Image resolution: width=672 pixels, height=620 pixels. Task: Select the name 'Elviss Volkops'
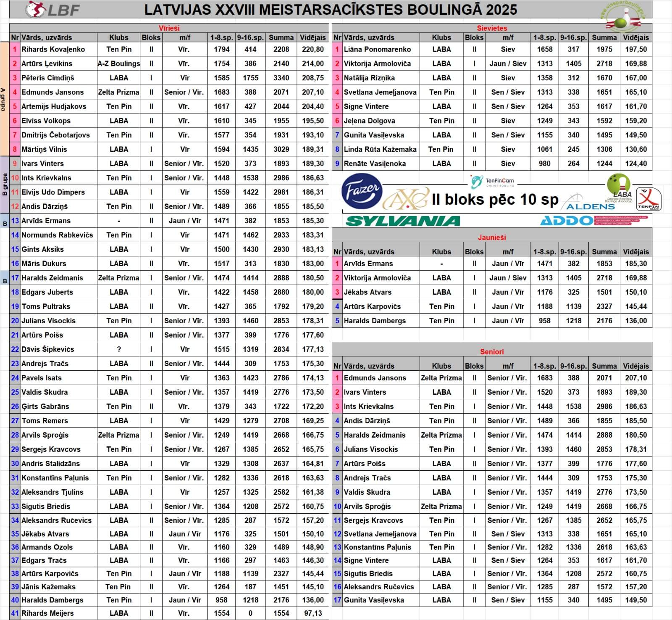(46, 121)
